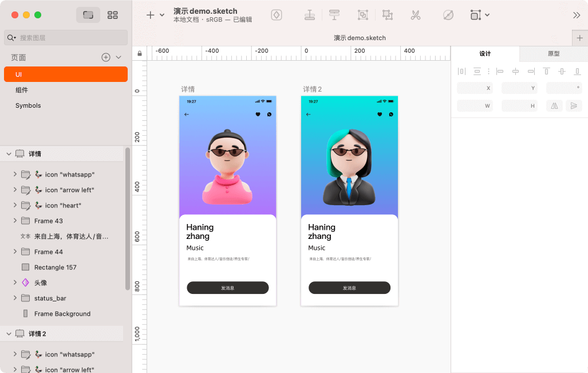Select the 设计 tab in the inspector
Viewport: 588px width, 373px height.
click(x=485, y=53)
